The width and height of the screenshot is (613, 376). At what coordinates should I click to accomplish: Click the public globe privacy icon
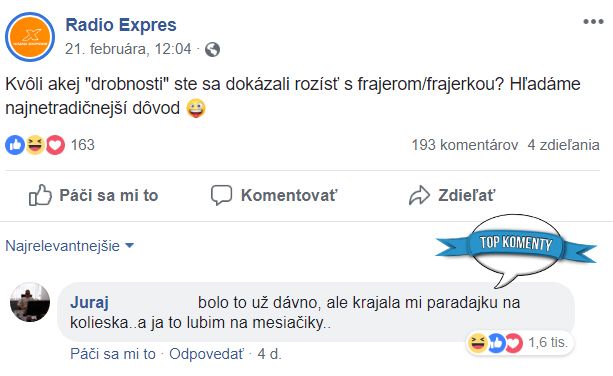coord(212,50)
